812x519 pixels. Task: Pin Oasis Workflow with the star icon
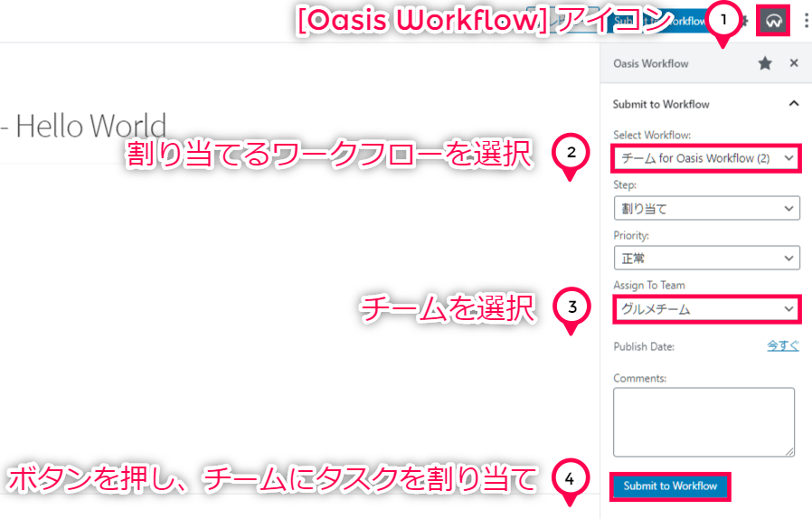[765, 63]
